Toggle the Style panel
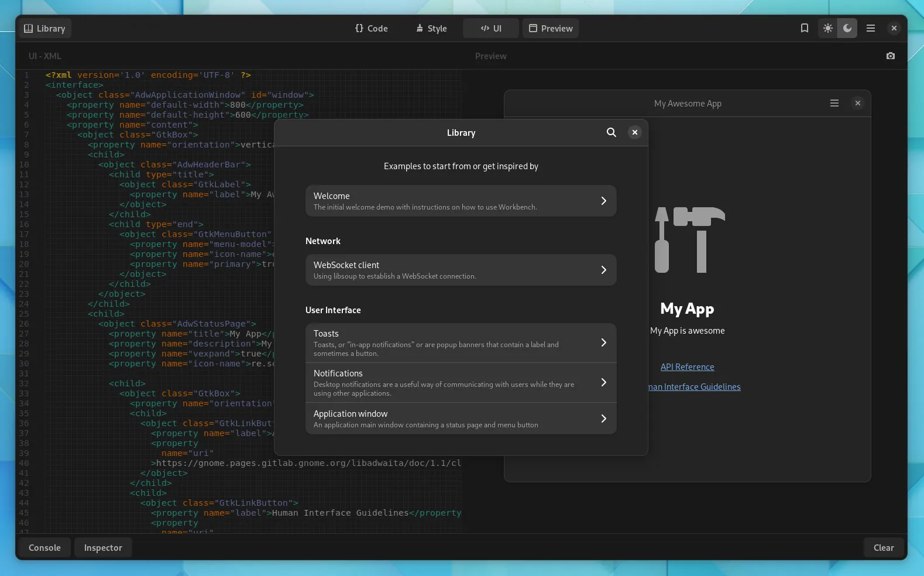924x576 pixels. pyautogui.click(x=431, y=28)
